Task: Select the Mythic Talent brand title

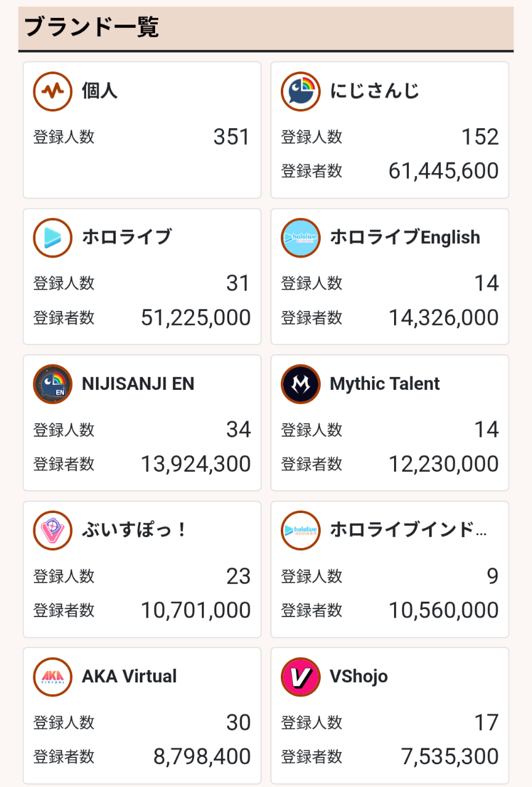Action: [385, 384]
